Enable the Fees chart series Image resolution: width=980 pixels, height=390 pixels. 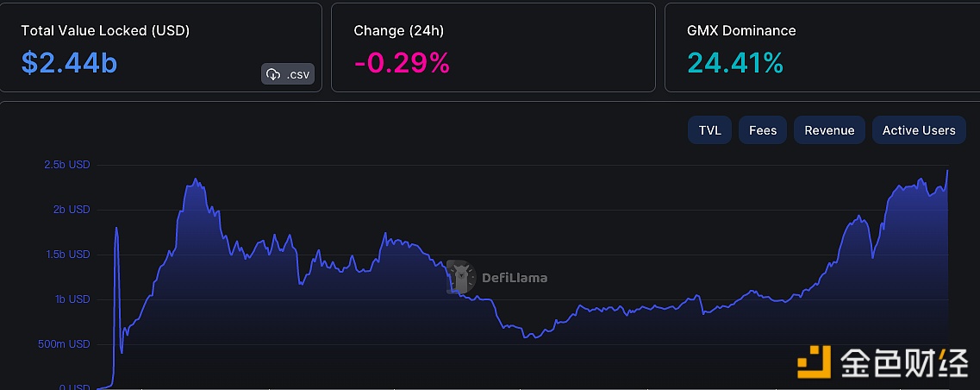tap(763, 130)
